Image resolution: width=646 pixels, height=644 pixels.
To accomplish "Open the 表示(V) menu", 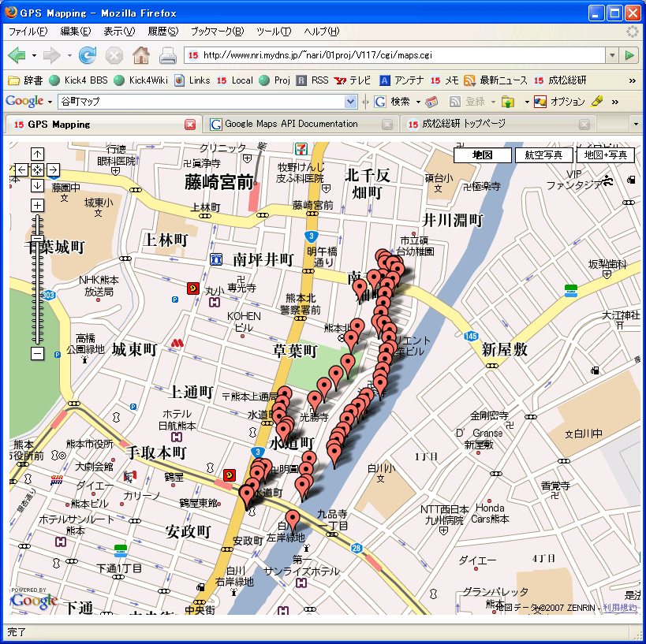I will click(x=119, y=32).
